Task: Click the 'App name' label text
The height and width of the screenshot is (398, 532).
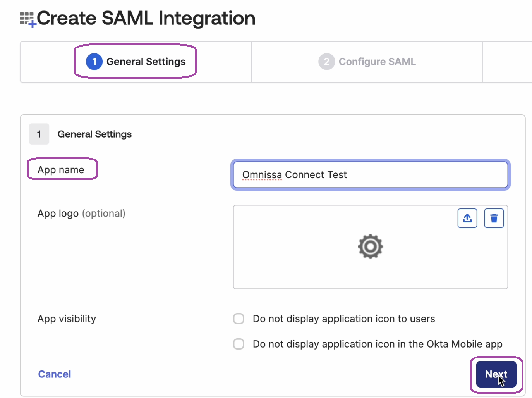Action: (61, 170)
